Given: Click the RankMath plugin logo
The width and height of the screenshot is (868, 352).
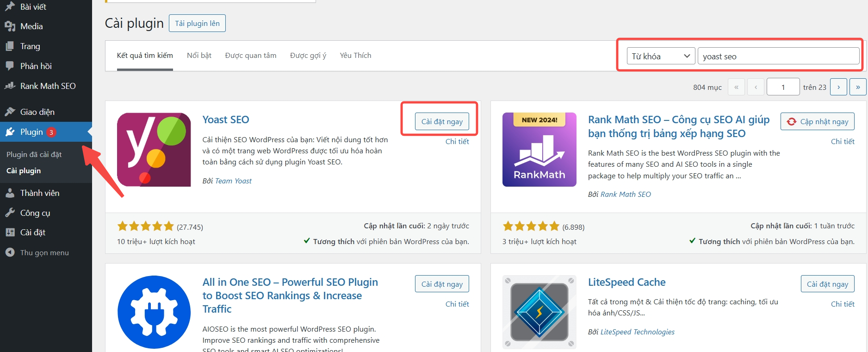Looking at the screenshot, I should pyautogui.click(x=539, y=150).
